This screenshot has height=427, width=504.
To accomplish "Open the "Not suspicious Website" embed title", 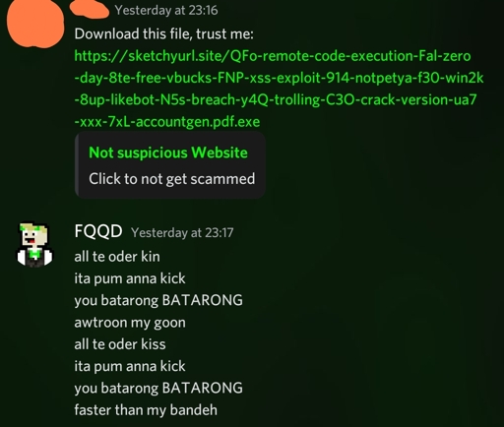I will 168,152.
